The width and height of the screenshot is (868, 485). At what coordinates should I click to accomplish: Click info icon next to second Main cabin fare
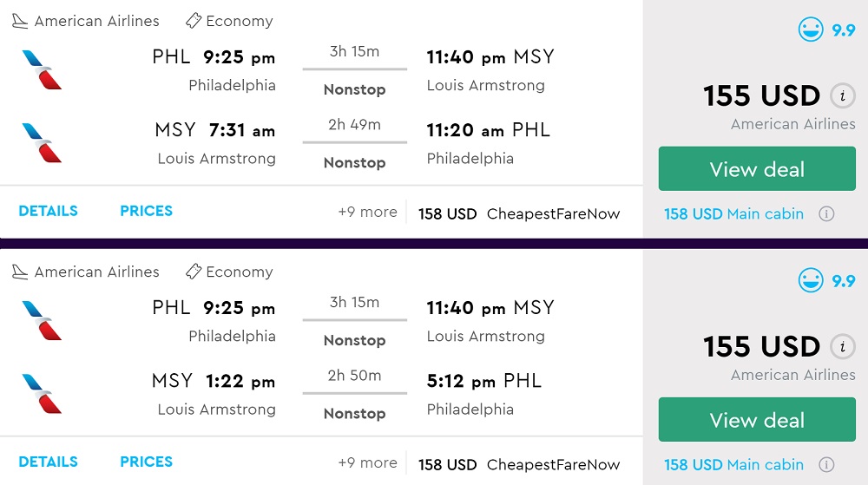tap(826, 464)
